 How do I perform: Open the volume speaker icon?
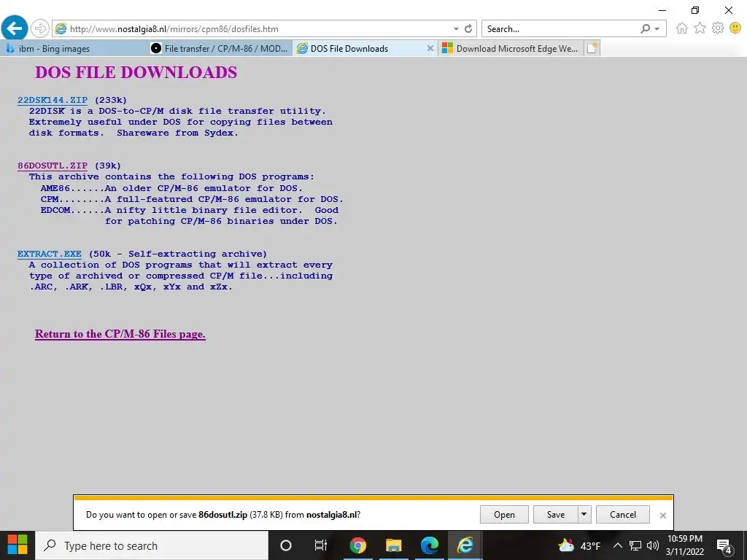pyautogui.click(x=653, y=545)
